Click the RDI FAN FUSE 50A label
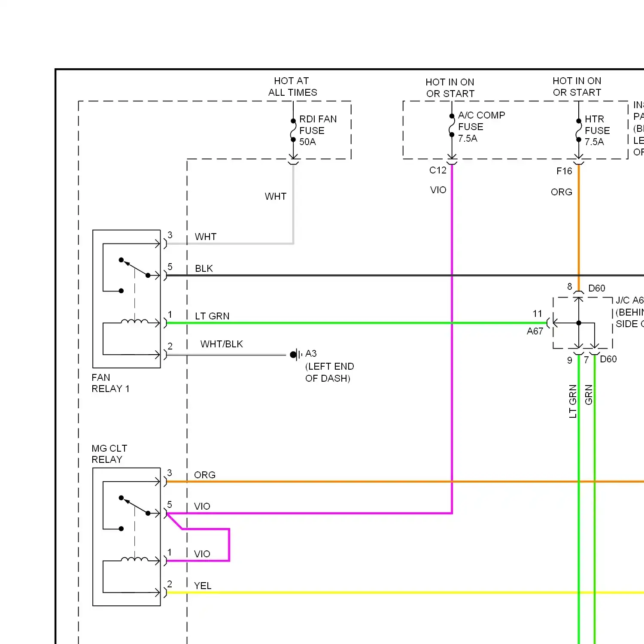Image resolution: width=644 pixels, height=644 pixels. tap(318, 130)
